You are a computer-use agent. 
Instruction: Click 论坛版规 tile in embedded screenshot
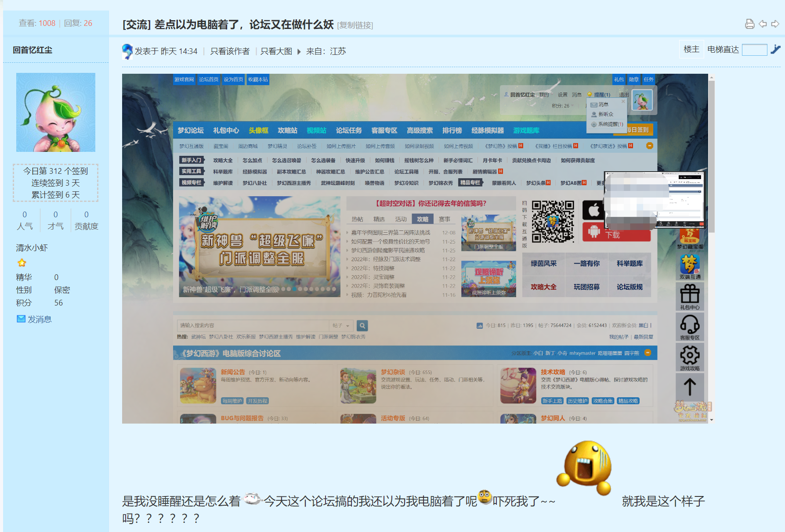[x=629, y=287]
